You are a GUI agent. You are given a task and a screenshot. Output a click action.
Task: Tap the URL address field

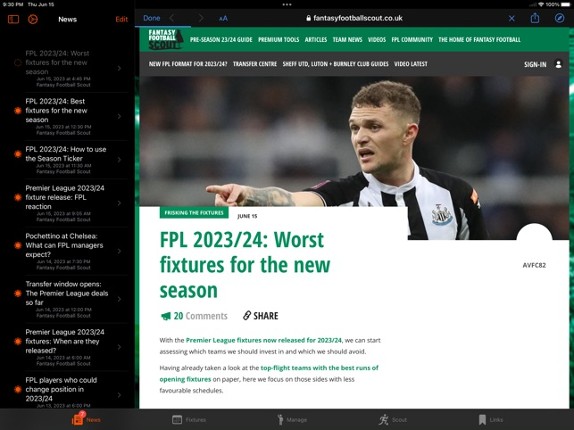(354, 18)
